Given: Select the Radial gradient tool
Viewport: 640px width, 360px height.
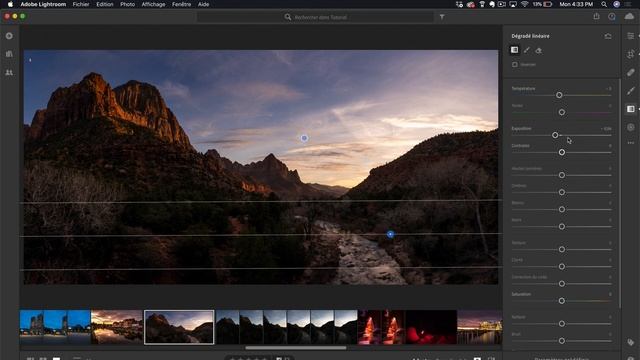Looking at the screenshot, I should (x=631, y=127).
